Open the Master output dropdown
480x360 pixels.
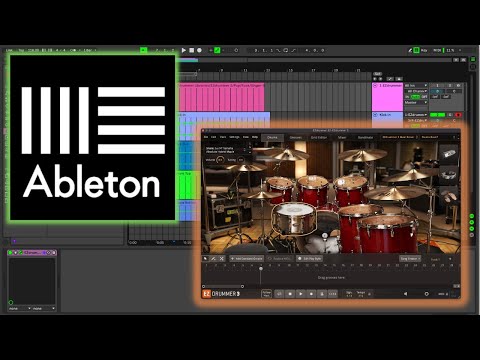416,102
